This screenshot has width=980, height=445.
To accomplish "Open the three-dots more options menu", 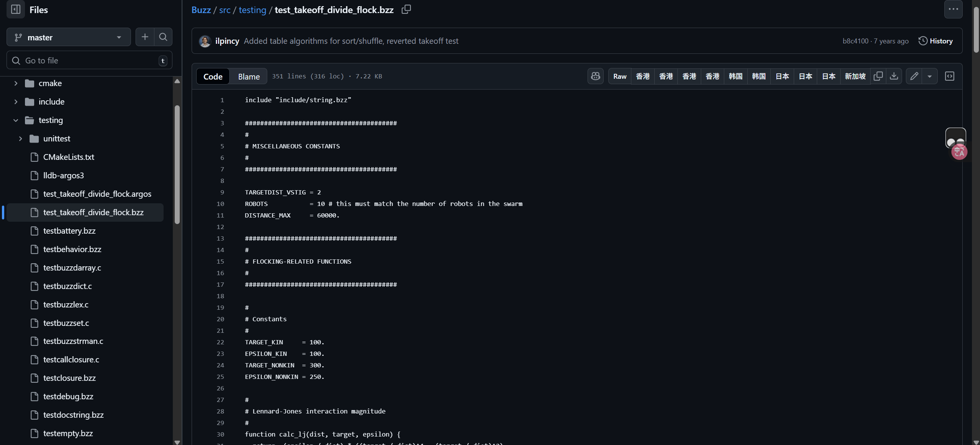I will pos(953,10).
